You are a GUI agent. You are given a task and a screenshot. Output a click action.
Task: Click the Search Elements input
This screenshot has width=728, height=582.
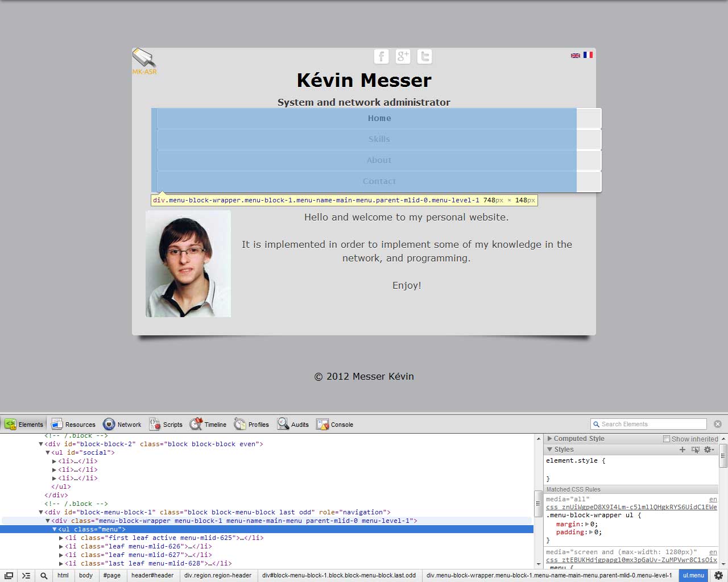pos(648,424)
